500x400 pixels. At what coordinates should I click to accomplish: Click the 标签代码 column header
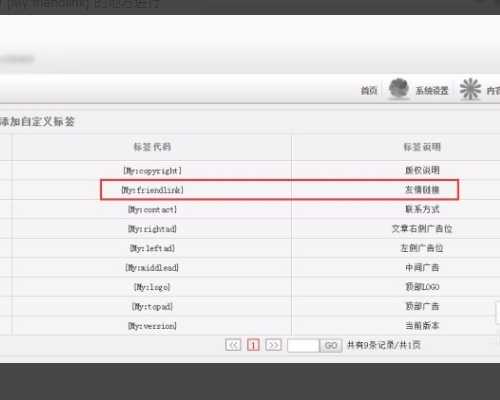pyautogui.click(x=152, y=147)
